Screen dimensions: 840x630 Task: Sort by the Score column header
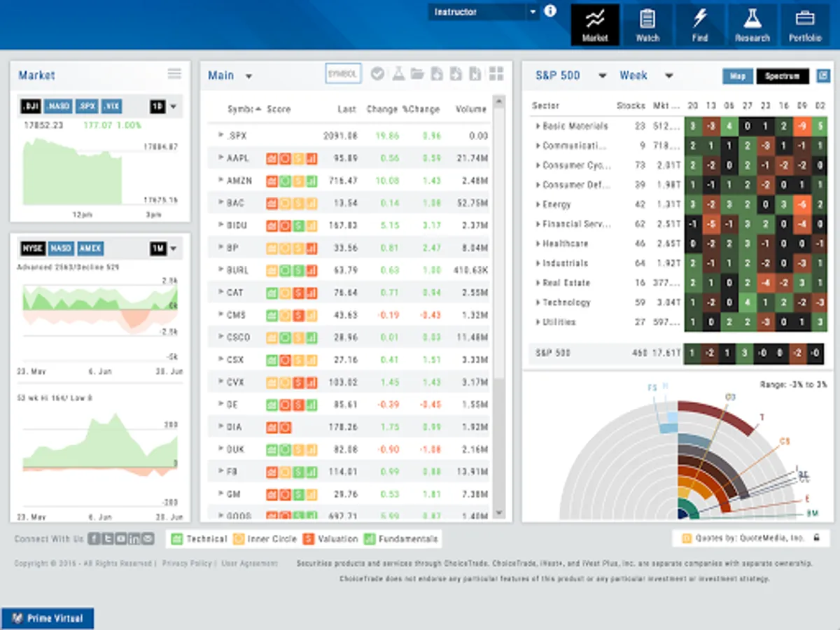(x=279, y=109)
